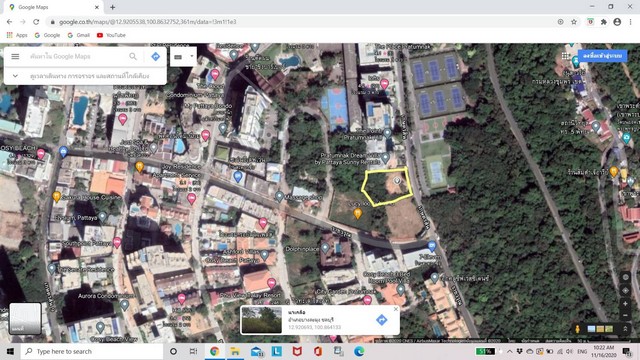This screenshot has width=640, height=360.
Task: Open the YouTube bookmark
Action: tap(111, 35)
